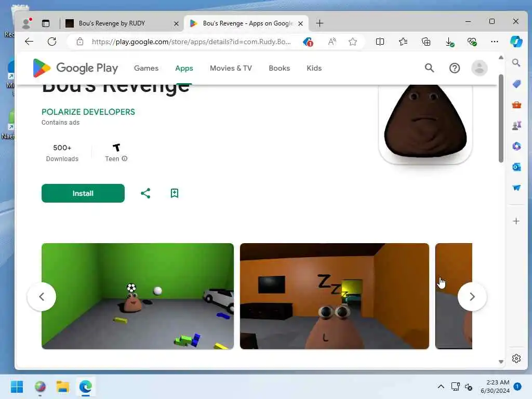
Task: Open Collections icon
Action: pyautogui.click(x=426, y=42)
